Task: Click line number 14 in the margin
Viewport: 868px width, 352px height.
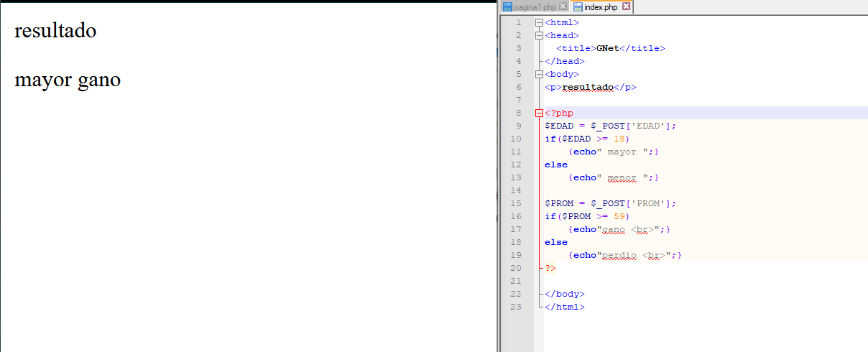Action: pos(516,191)
